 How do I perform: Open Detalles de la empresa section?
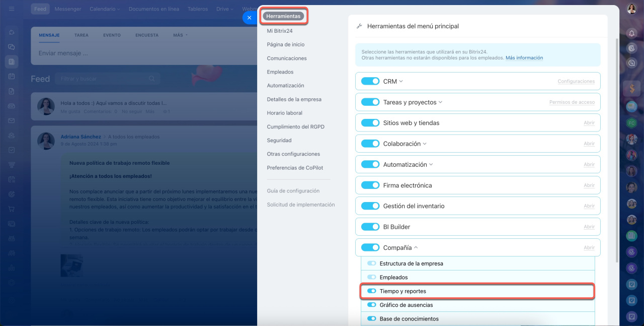click(x=294, y=99)
